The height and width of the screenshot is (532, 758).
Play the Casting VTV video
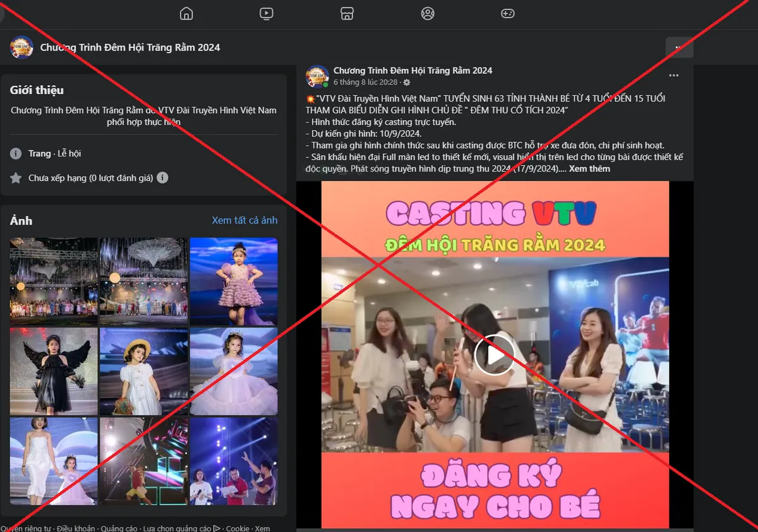click(494, 355)
